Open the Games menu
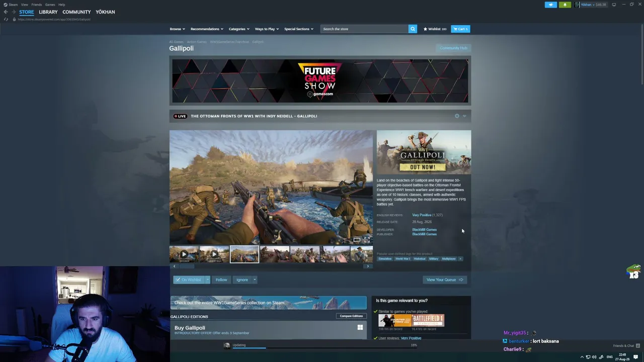 [50, 5]
